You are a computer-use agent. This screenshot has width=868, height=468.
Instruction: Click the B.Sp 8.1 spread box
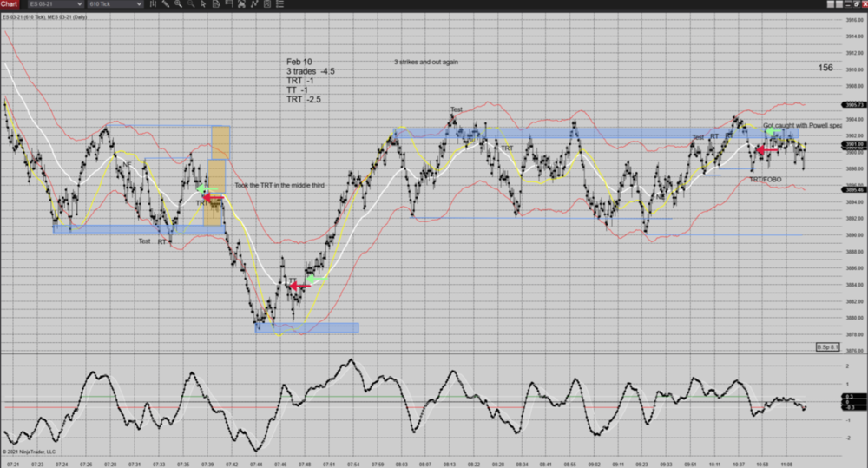828,347
